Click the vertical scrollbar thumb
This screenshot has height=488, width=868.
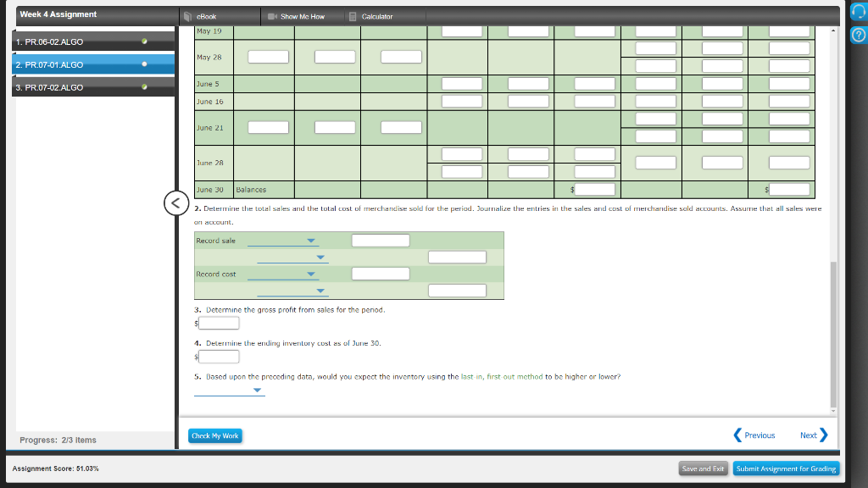pyautogui.click(x=833, y=335)
